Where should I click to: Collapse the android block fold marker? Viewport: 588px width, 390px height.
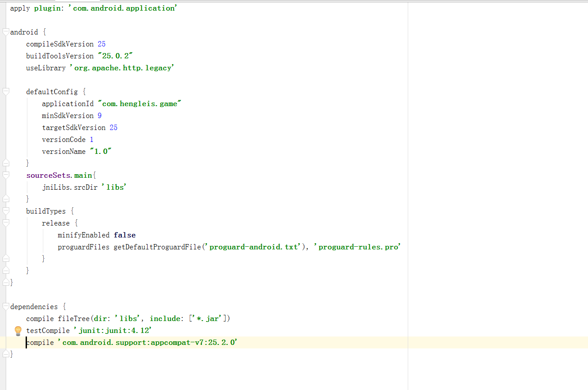click(x=5, y=32)
